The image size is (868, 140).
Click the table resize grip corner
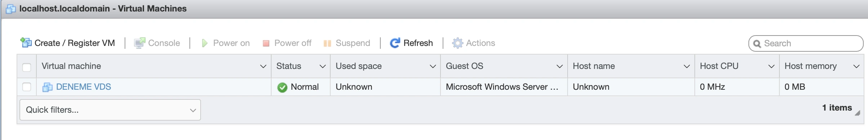(x=858, y=113)
